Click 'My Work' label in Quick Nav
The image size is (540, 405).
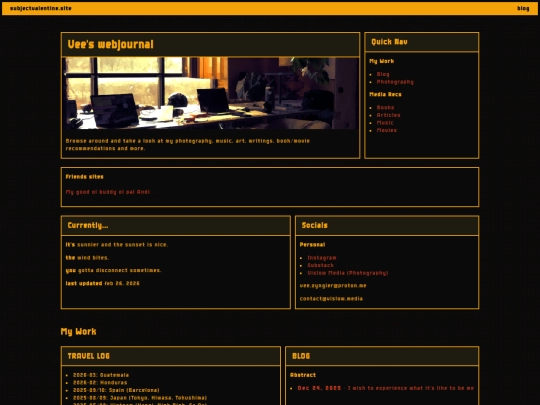[382, 61]
